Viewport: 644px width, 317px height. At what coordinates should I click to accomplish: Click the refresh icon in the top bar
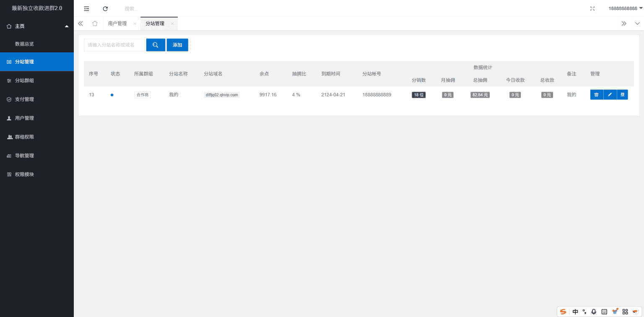coord(105,8)
